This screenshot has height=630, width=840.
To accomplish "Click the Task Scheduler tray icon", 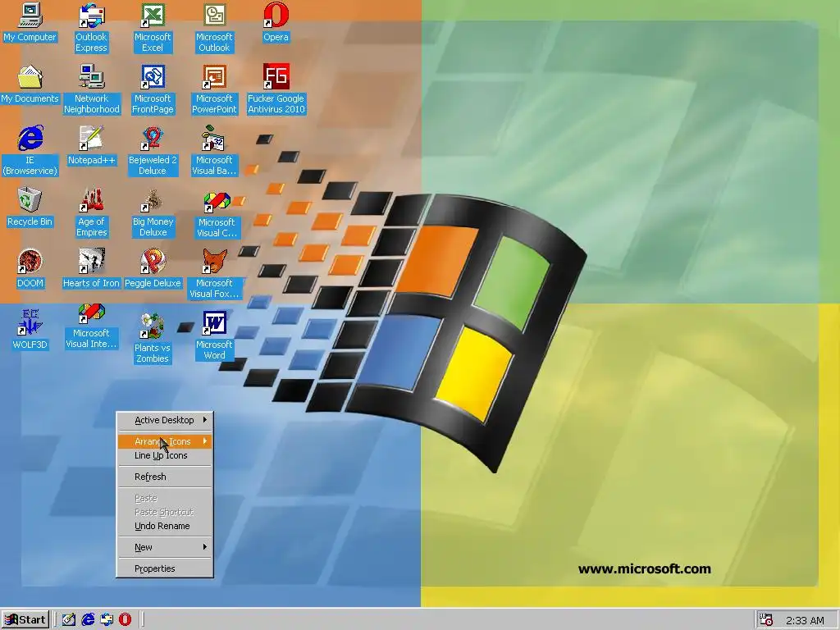I will (766, 620).
